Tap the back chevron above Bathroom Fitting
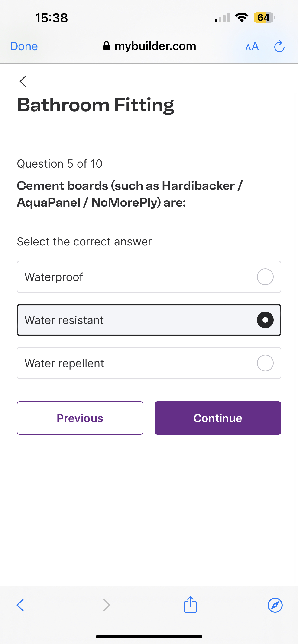Screen dimensions: 298x644 [23, 81]
